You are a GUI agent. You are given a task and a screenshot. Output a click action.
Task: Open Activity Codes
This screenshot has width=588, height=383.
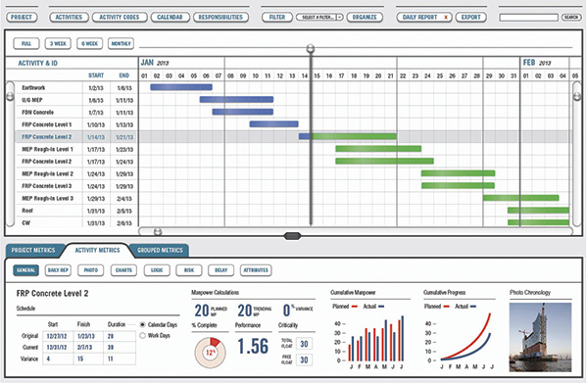coord(120,18)
